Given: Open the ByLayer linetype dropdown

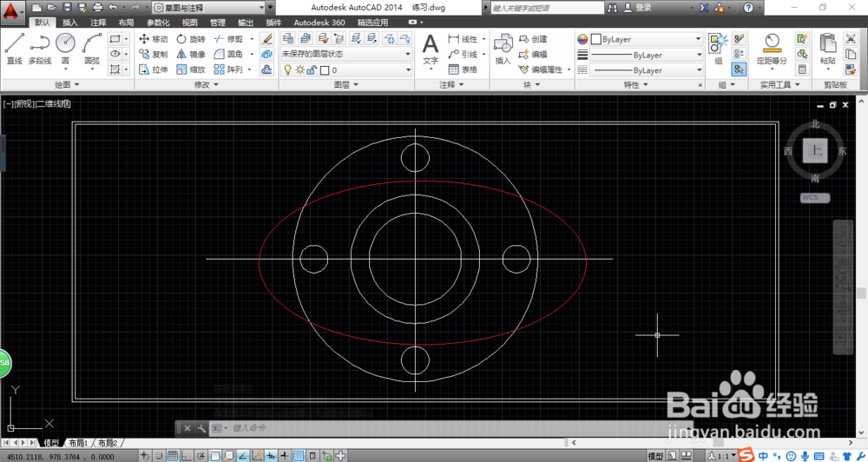Looking at the screenshot, I should [x=646, y=70].
